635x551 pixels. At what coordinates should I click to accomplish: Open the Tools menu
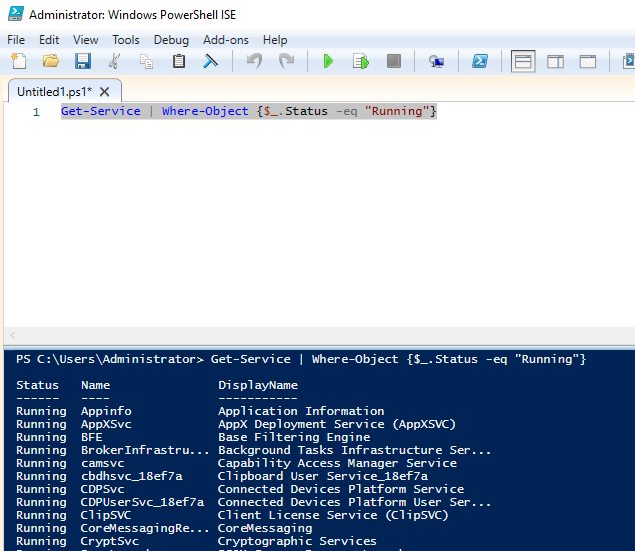126,40
